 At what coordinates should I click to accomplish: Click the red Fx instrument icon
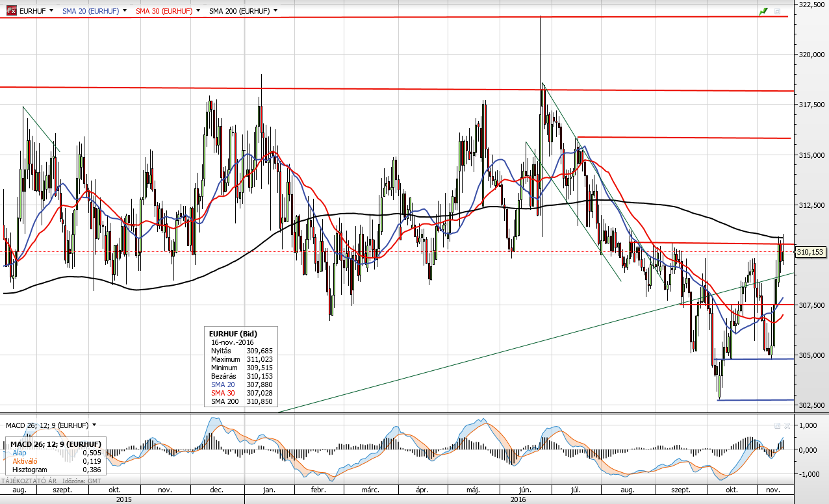click(x=12, y=10)
